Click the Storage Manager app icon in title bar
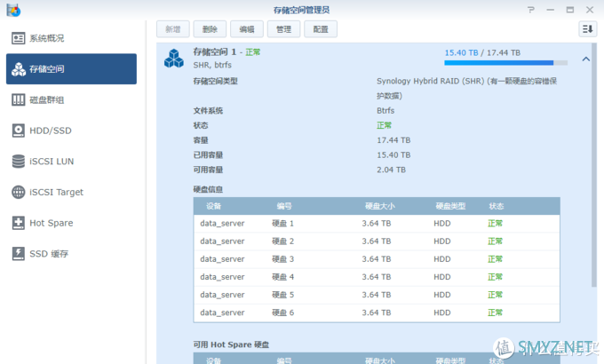This screenshot has height=364, width=604. (13, 10)
